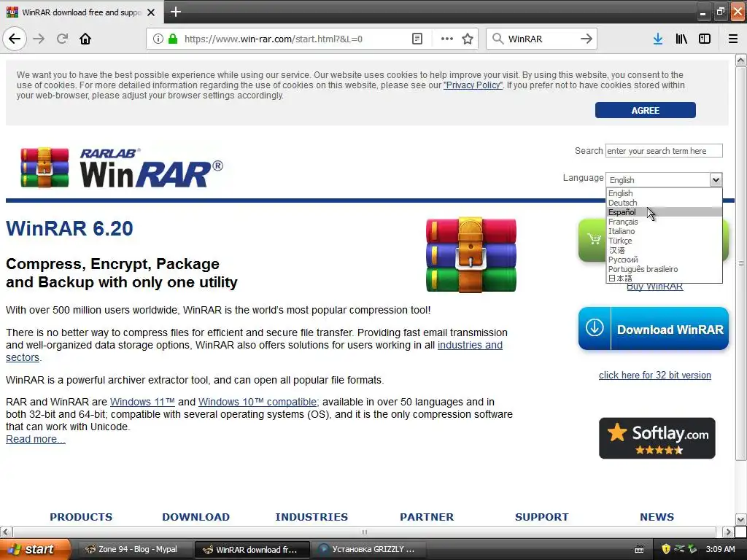Click the search go arrow
747x560 pixels.
pos(587,39)
